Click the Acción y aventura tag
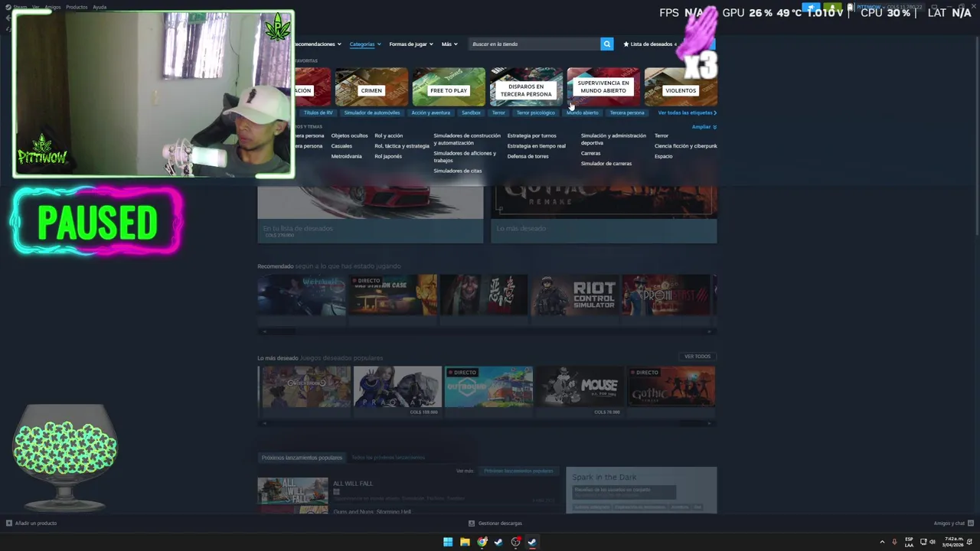The width and height of the screenshot is (980, 551). [x=431, y=112]
